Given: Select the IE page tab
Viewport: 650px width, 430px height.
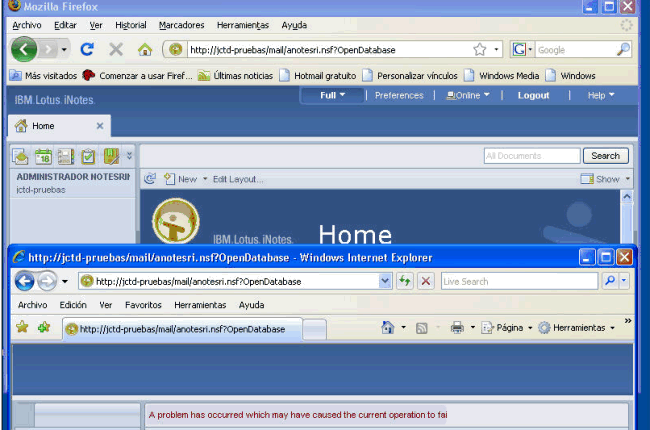Looking at the screenshot, I should point(182,329).
